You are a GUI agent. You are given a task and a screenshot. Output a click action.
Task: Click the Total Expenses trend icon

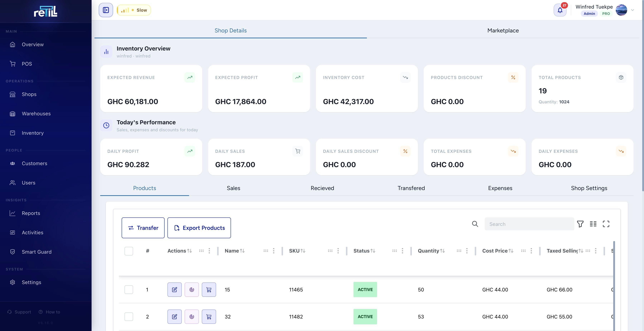[513, 151]
